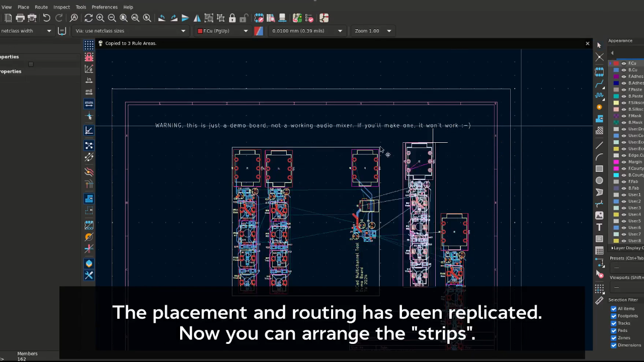This screenshot has width=644, height=362.
Task: Select the Add Footprint tool
Action: coord(599,71)
